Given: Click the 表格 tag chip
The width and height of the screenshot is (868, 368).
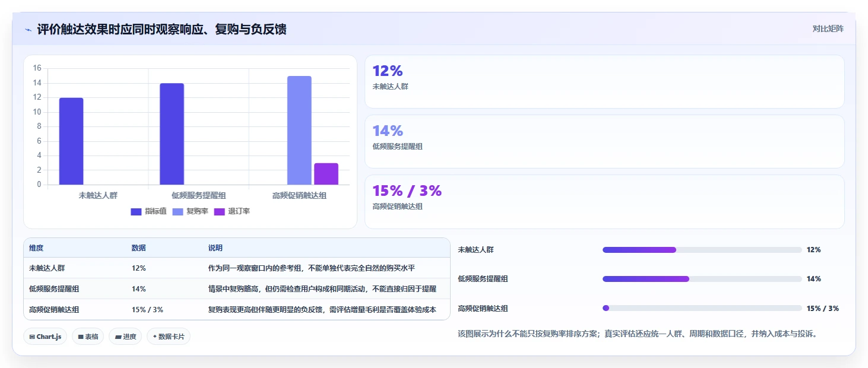Looking at the screenshot, I should pos(88,337).
